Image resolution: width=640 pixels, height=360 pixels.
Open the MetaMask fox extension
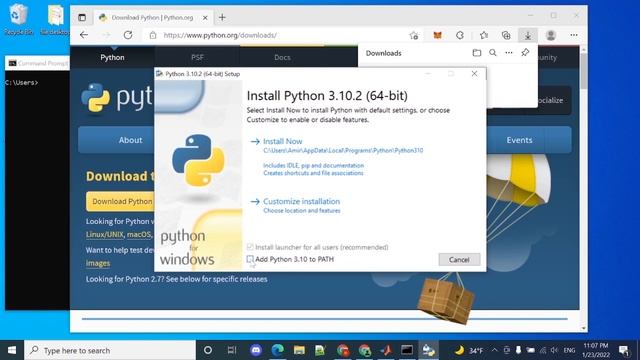pyautogui.click(x=438, y=36)
